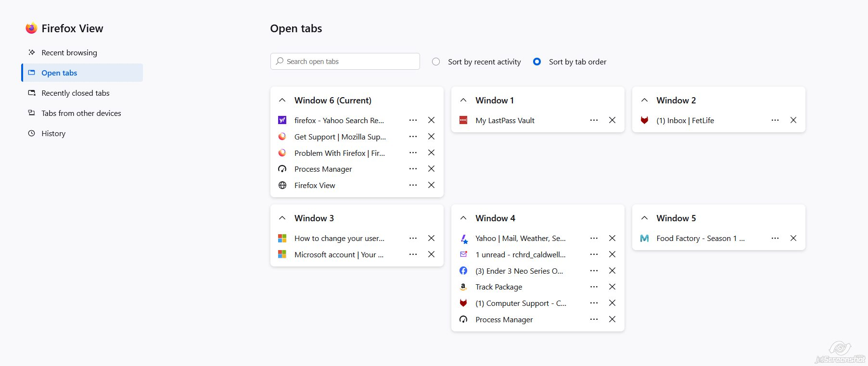The width and height of the screenshot is (868, 366).
Task: Open more options for My LastPass Vault
Action: (594, 120)
